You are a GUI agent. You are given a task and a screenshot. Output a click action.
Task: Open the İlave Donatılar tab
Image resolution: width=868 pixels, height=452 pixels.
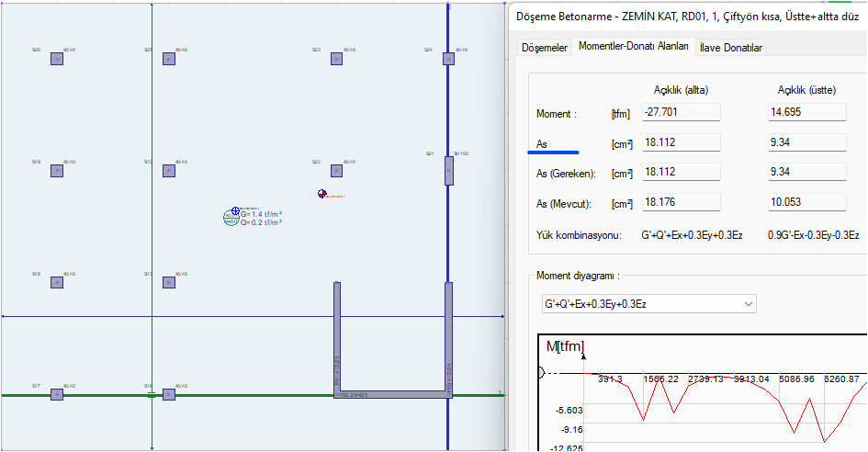(x=731, y=47)
